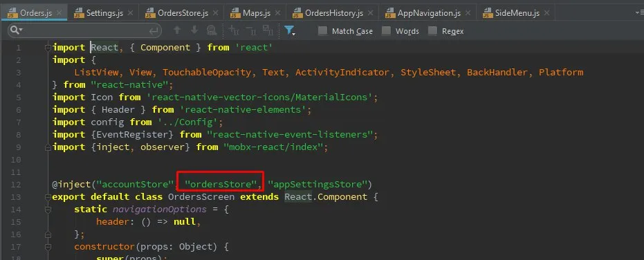Viewport: 644px width, 260px height.
Task: Click the OrdersScreen class name
Action: pos(201,197)
